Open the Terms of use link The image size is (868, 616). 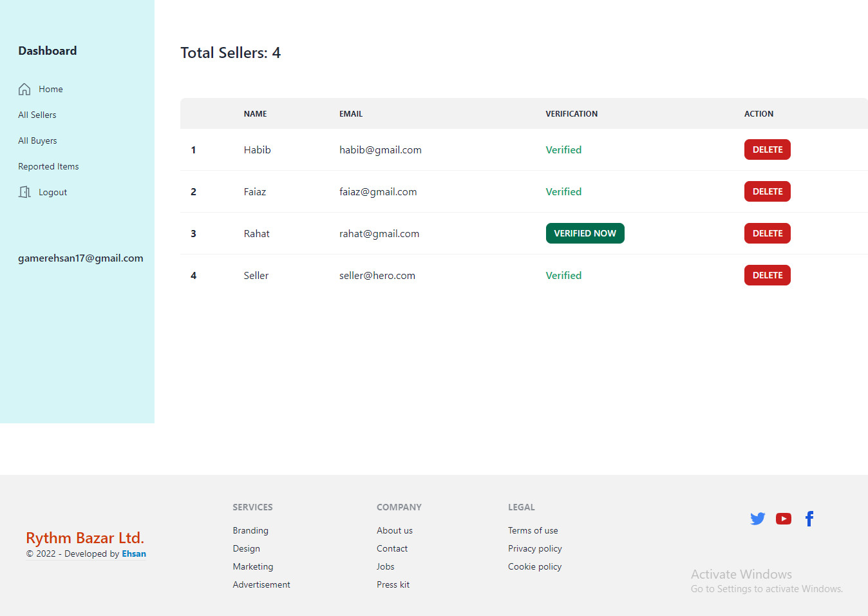[x=533, y=530]
